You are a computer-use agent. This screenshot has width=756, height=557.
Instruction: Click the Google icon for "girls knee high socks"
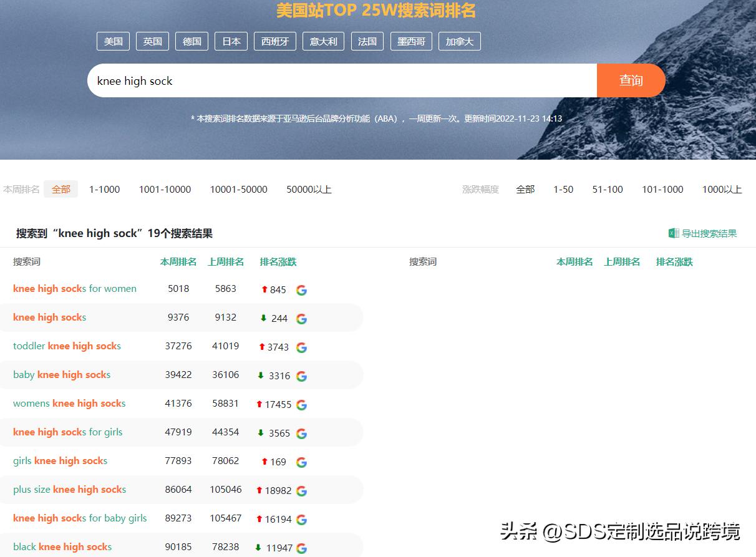[x=301, y=462]
